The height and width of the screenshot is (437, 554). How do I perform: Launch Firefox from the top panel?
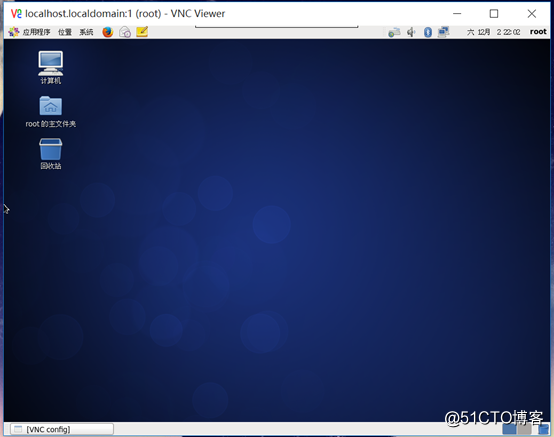[x=108, y=32]
